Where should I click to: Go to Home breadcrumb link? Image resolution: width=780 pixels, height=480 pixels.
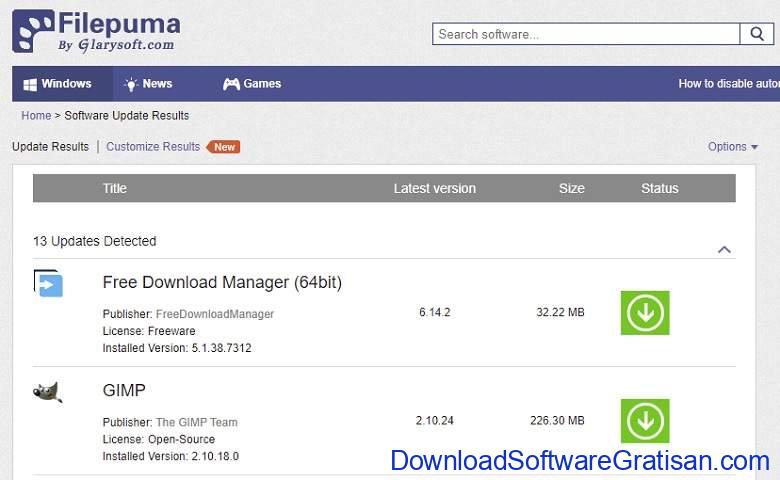pos(36,115)
